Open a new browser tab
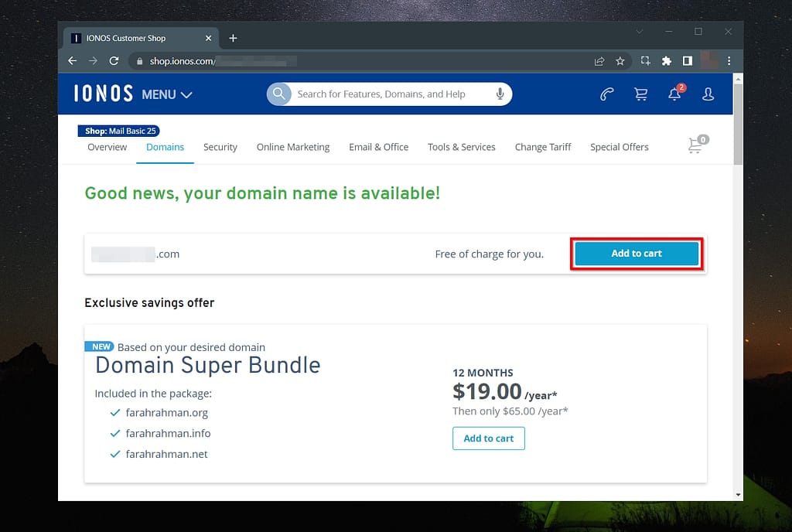 (233, 39)
